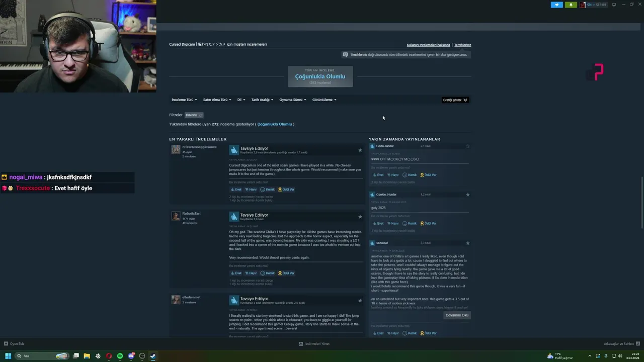
Task: Expand Tarih Aralığı filter dropdown
Action: [x=262, y=100]
